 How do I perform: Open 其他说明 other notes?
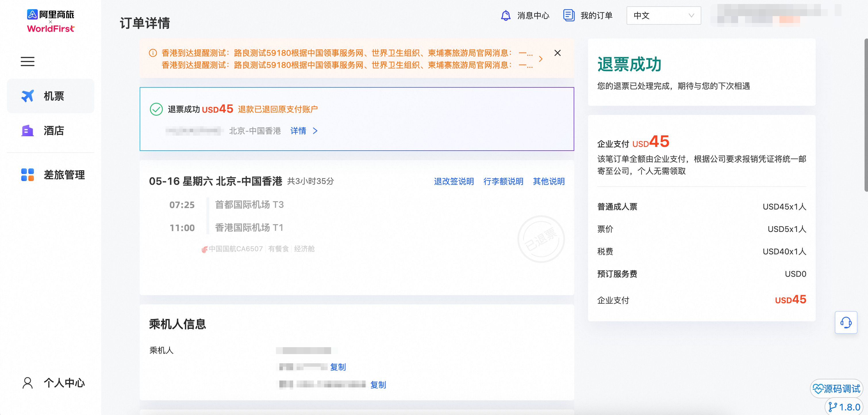pyautogui.click(x=549, y=181)
